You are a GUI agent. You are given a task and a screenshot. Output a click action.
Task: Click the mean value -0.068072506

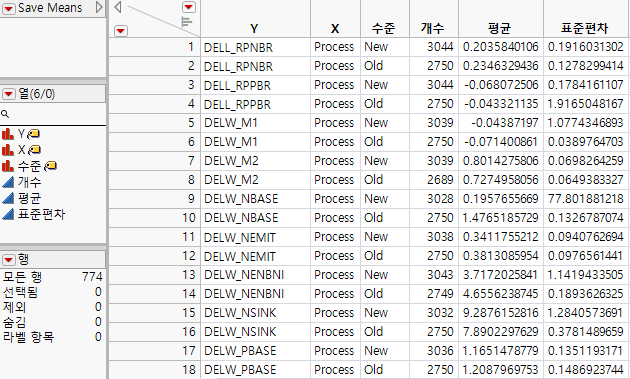click(501, 85)
